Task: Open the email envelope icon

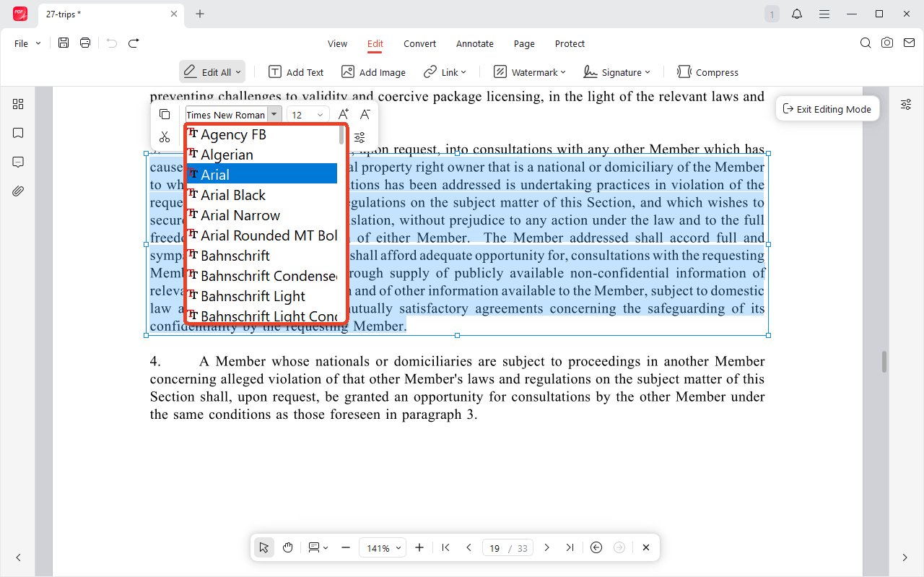Action: click(x=907, y=43)
